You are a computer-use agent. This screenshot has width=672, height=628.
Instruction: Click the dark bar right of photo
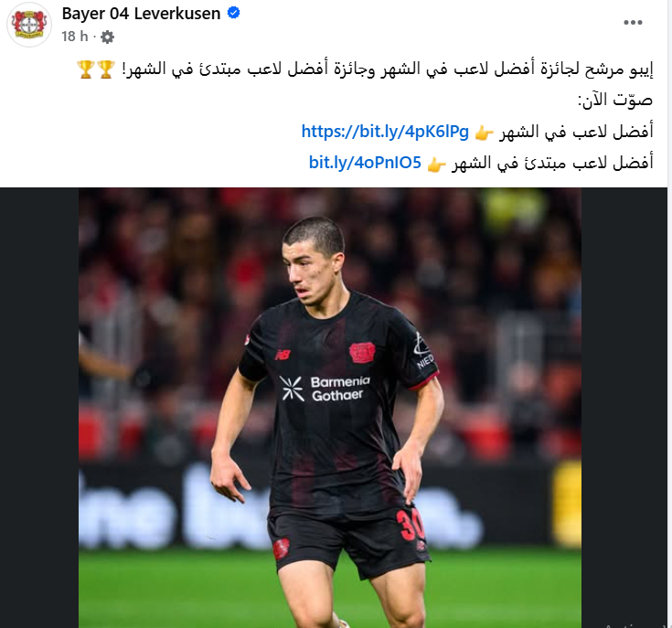[624, 408]
